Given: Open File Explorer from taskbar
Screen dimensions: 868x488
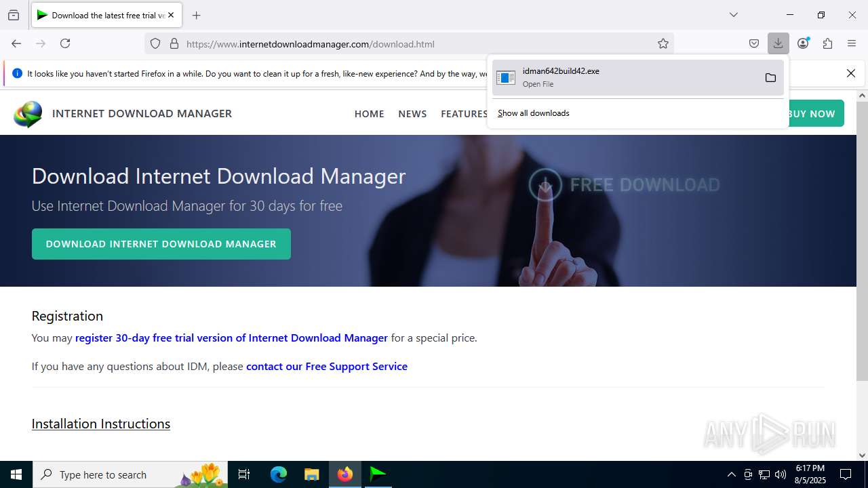Looking at the screenshot, I should point(311,474).
